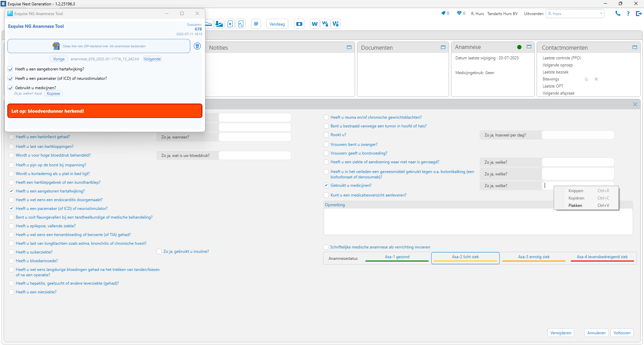
Task: Click inside the Opmerking text area
Action: (x=478, y=221)
